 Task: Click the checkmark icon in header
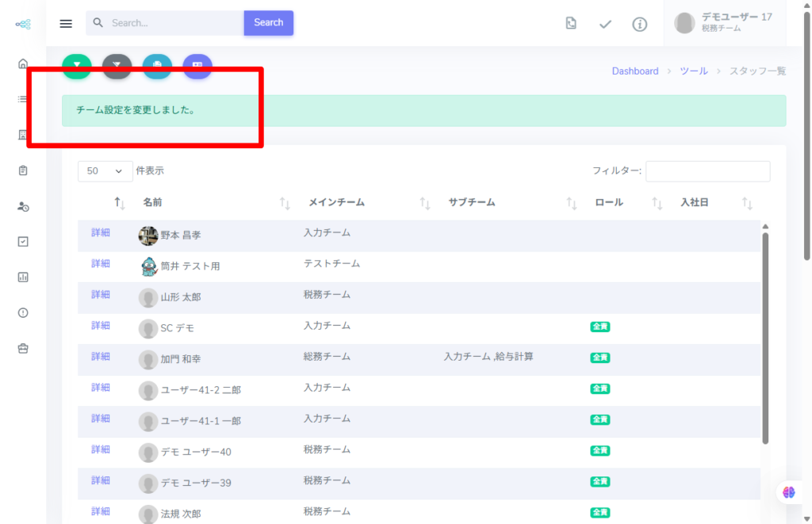pyautogui.click(x=605, y=24)
